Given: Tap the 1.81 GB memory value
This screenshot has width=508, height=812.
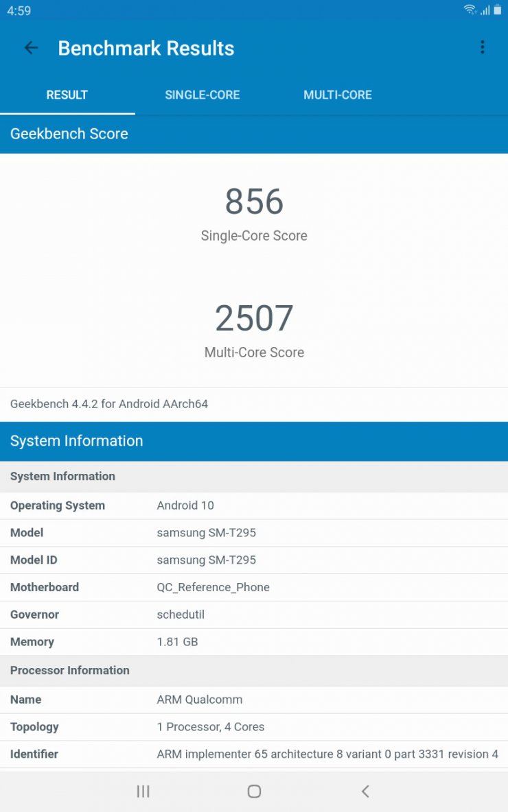Looking at the screenshot, I should pyautogui.click(x=177, y=642).
